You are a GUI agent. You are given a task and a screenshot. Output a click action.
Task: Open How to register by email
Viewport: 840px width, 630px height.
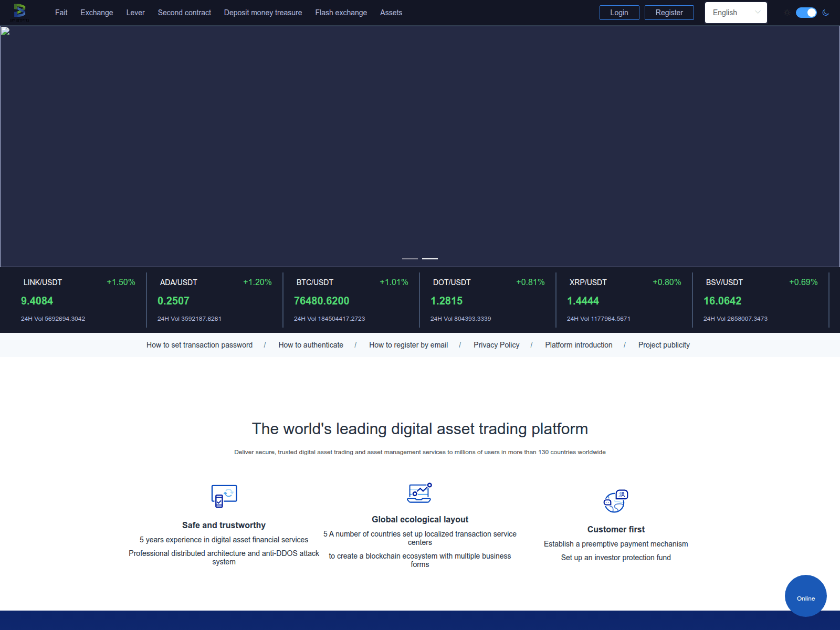(x=408, y=345)
